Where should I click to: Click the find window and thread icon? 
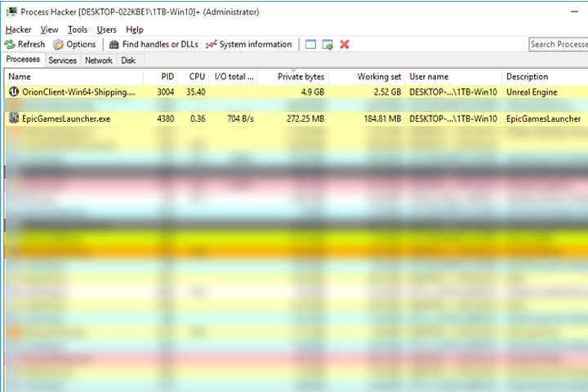[x=327, y=45]
